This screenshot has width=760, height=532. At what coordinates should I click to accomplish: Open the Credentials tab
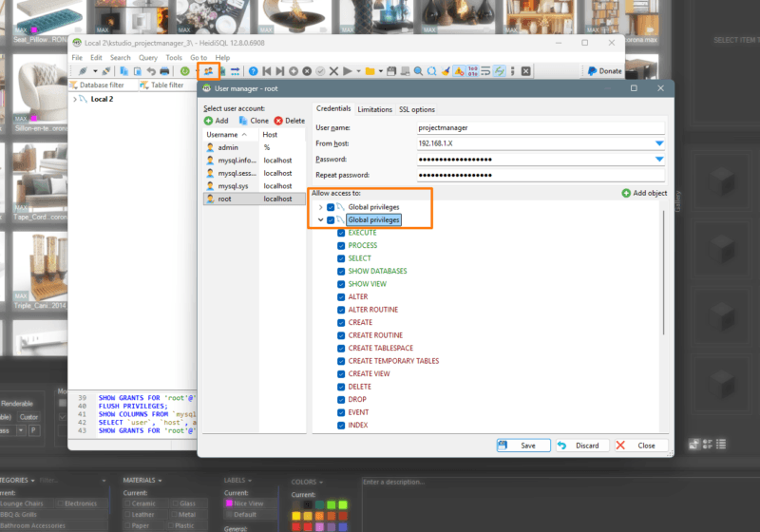pos(333,108)
